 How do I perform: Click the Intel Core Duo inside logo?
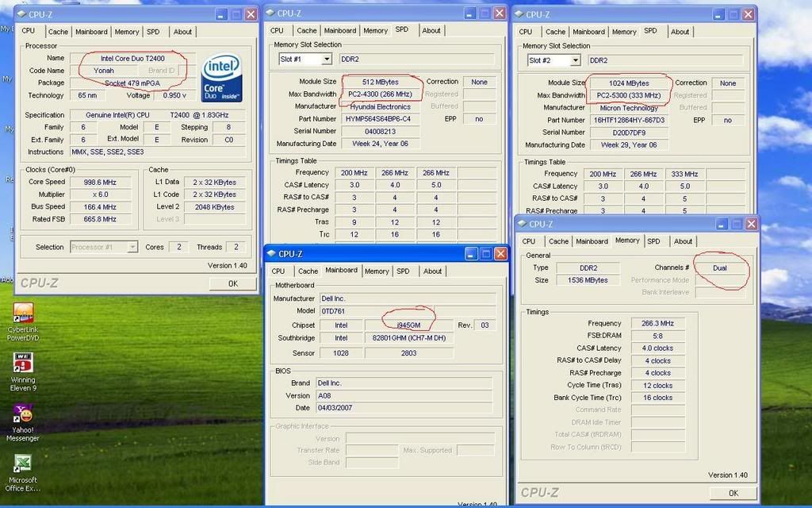tap(222, 78)
